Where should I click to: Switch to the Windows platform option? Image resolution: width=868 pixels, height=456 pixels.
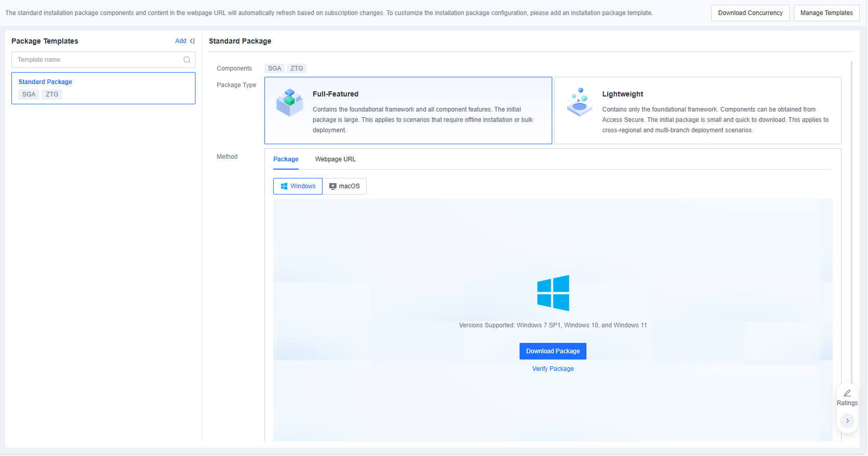coord(298,186)
